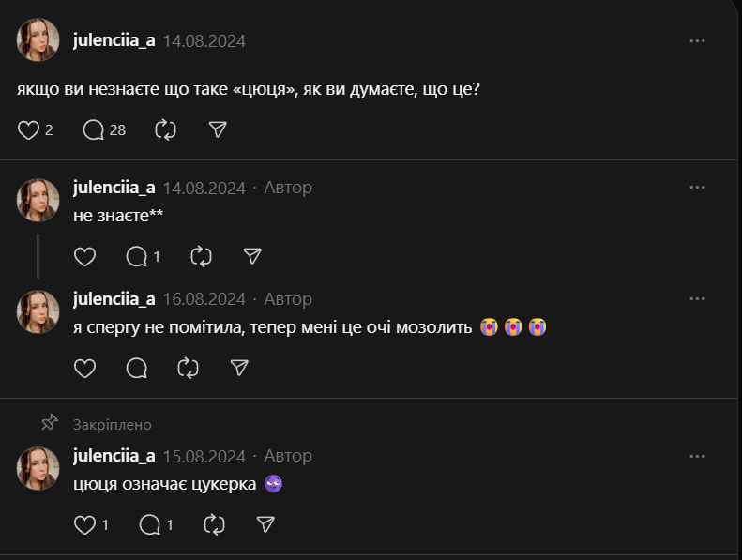Like the reply about «очі мозолить»
742x560 pixels.
pyautogui.click(x=84, y=368)
